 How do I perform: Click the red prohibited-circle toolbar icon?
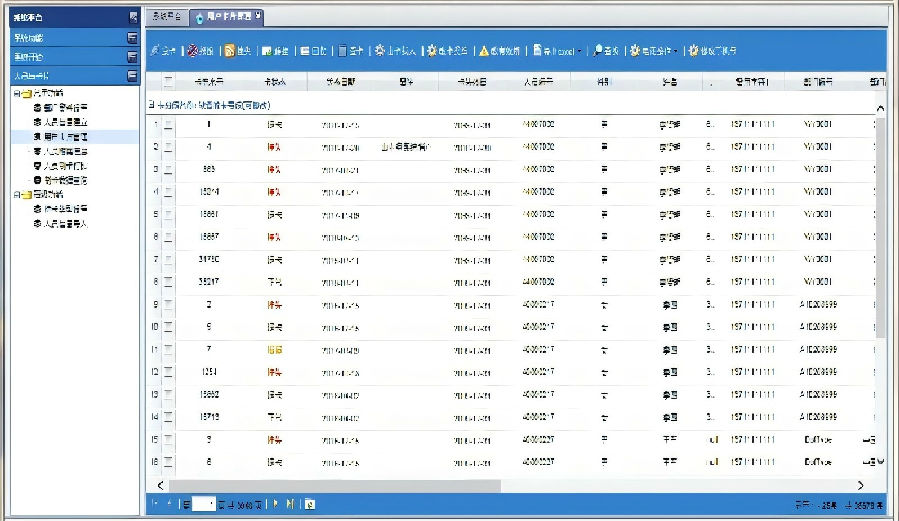tap(192, 50)
